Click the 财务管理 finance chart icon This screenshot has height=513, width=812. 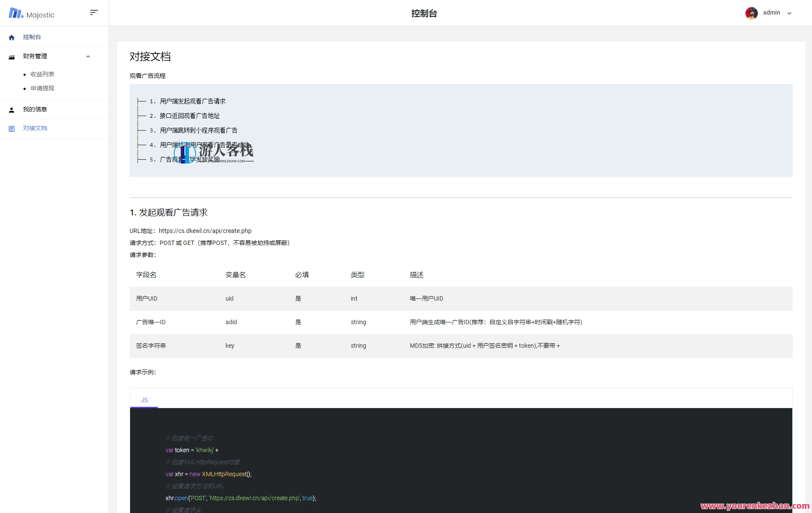tap(12, 57)
